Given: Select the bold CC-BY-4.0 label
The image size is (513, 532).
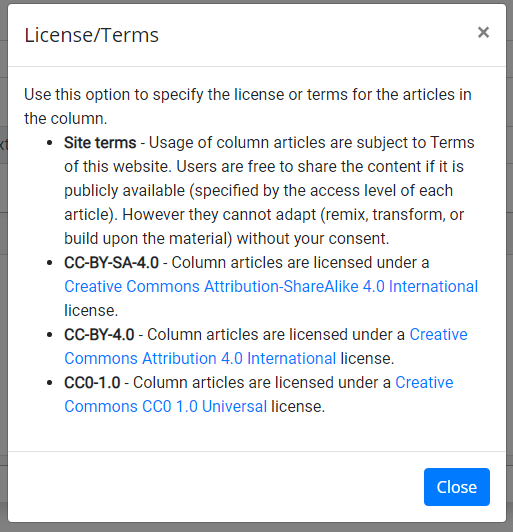Looking at the screenshot, I should click(99, 335).
